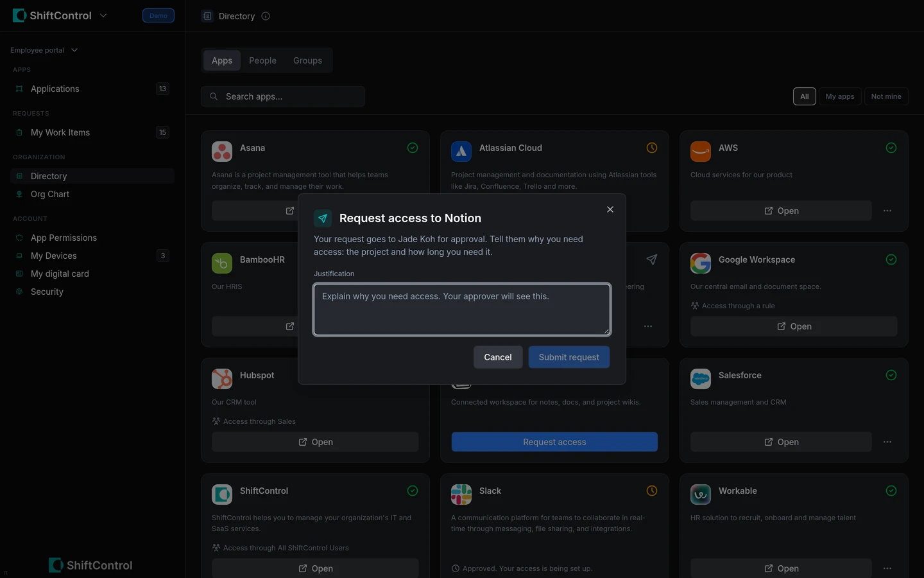
Task: Open My Work Items in sidebar
Action: (92, 132)
